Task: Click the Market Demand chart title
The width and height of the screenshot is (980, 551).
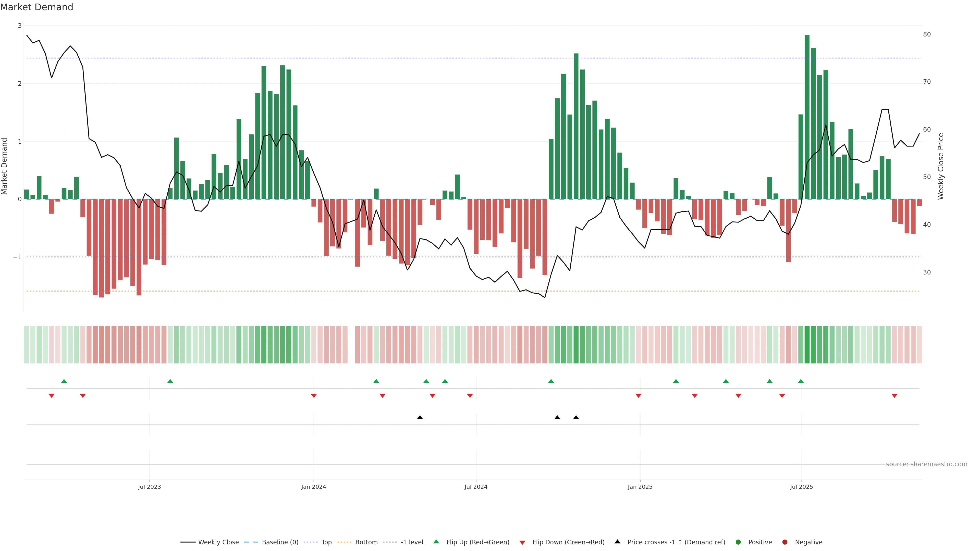Action: [36, 7]
